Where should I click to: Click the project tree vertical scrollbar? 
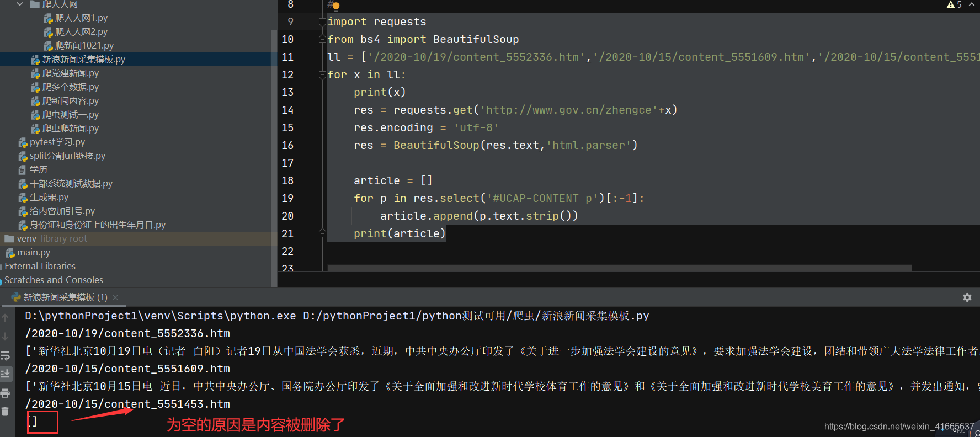[274, 158]
